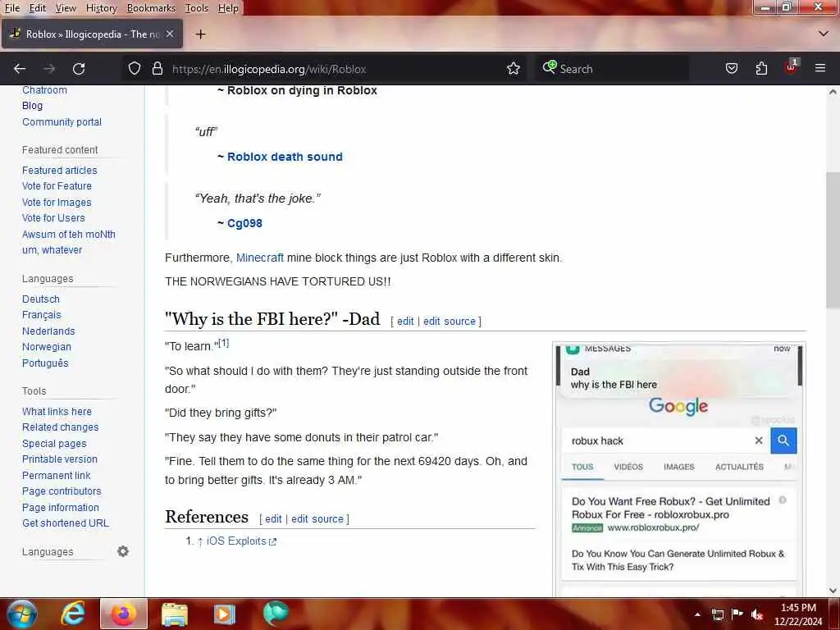Open network tray icon
The width and height of the screenshot is (840, 630).
click(x=717, y=614)
